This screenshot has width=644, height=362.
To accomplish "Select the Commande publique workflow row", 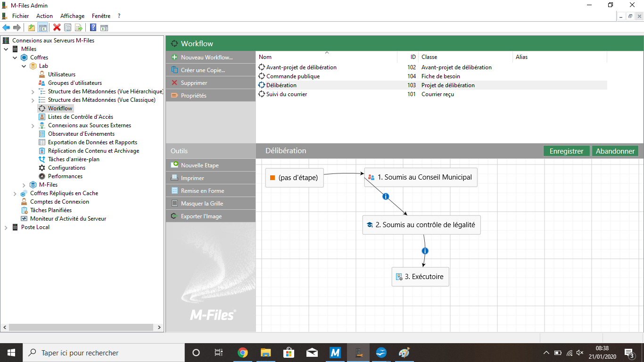I will click(431, 76).
